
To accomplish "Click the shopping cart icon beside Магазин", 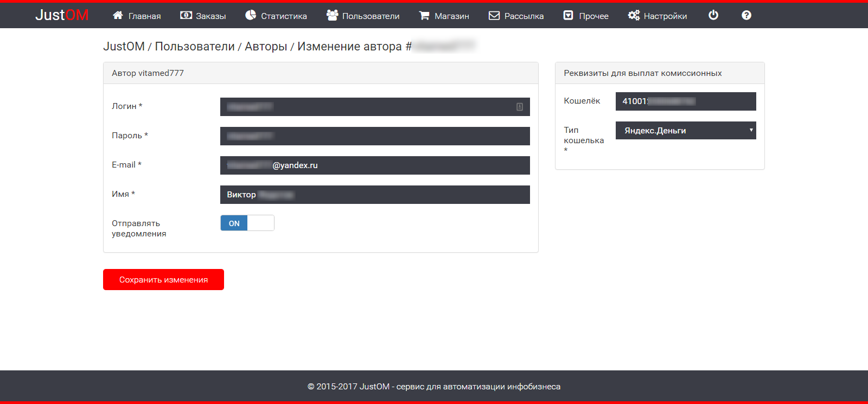I will 424,16.
